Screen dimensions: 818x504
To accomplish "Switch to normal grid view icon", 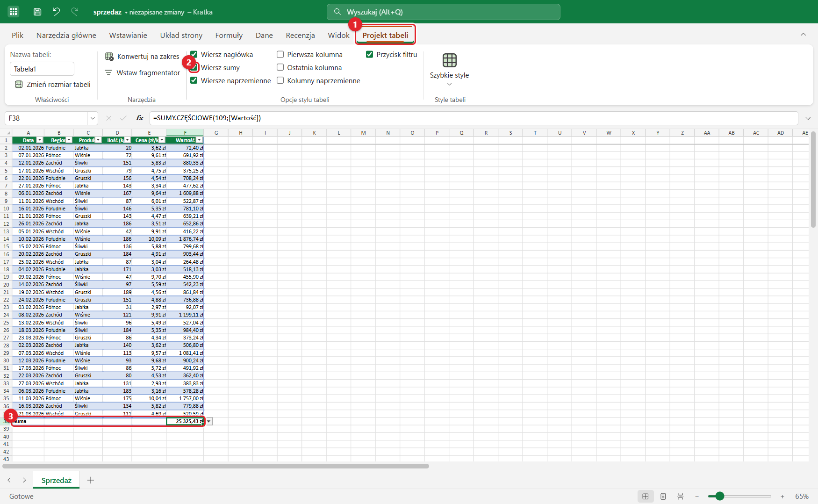I will [x=646, y=497].
